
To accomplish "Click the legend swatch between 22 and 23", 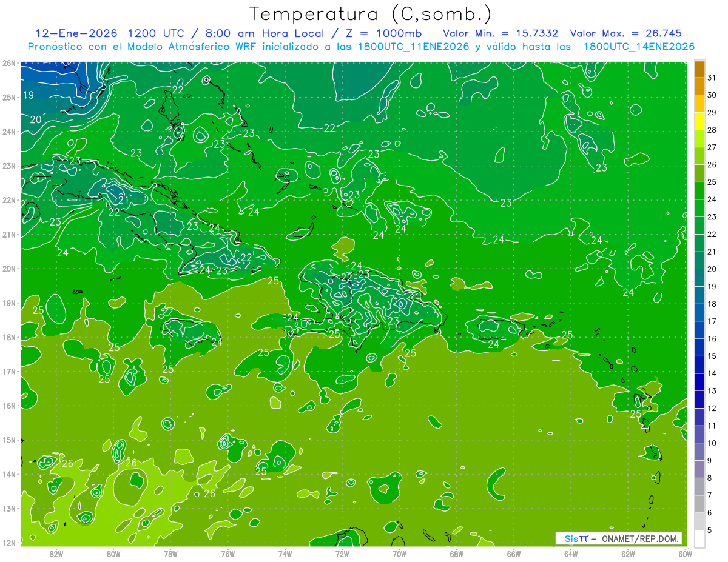I will point(699,226).
